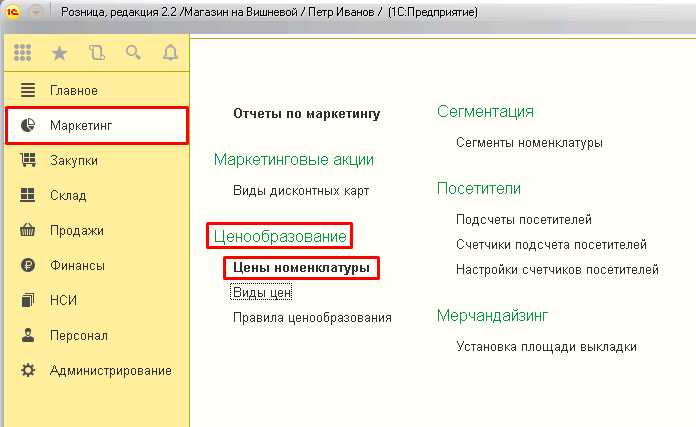Image resolution: width=696 pixels, height=427 pixels.
Task: Click the 1C logo icon in title bar
Action: 13,12
